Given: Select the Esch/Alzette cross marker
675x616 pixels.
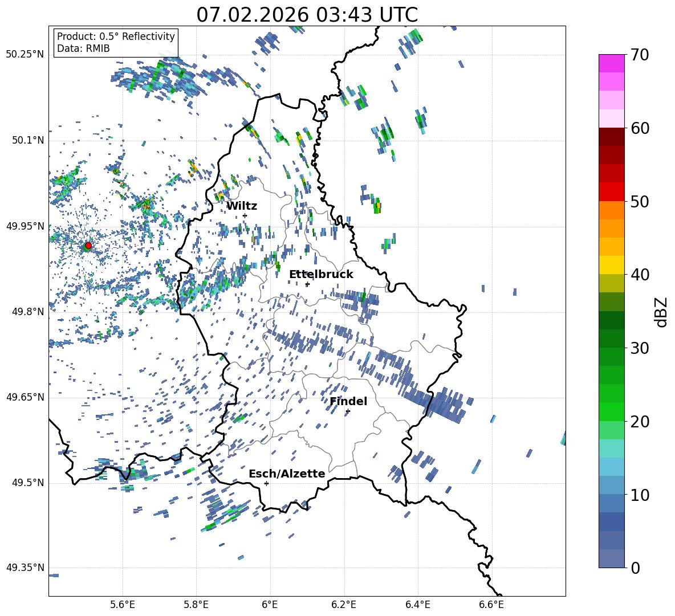Looking at the screenshot, I should [266, 483].
